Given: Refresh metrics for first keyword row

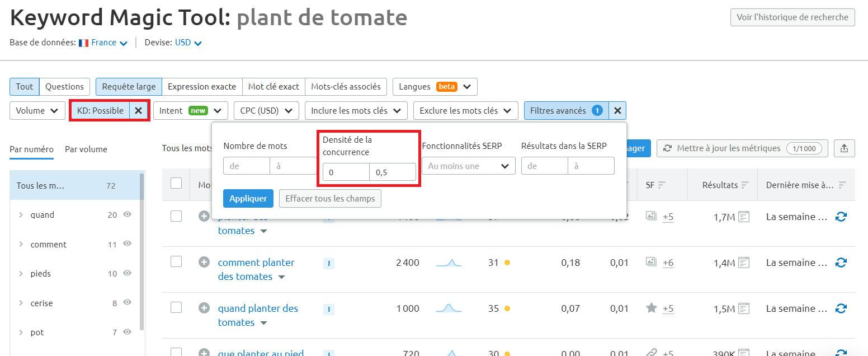Looking at the screenshot, I should pos(841,216).
